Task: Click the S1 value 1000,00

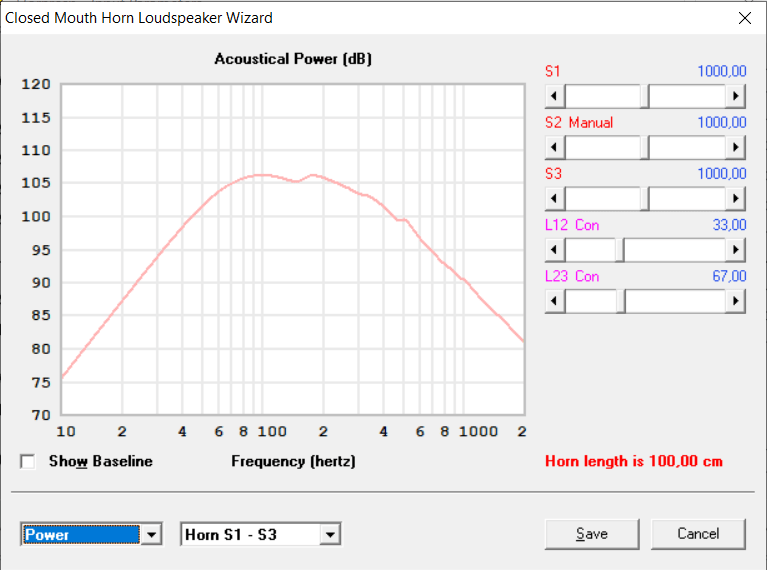Action: (722, 71)
